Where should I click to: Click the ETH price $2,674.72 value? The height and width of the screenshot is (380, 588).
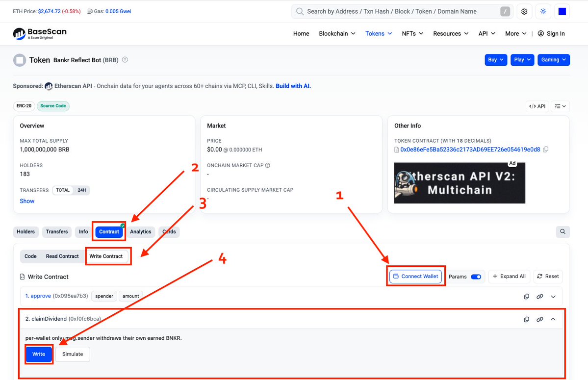49,11
